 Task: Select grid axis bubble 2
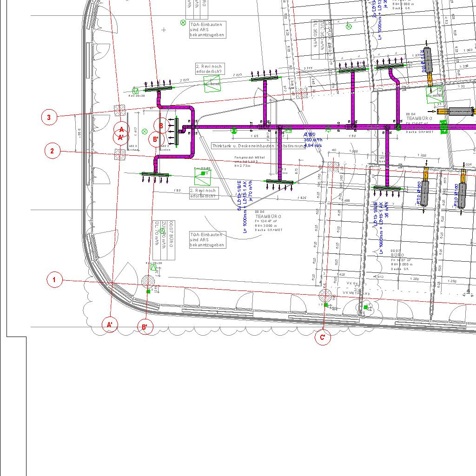click(x=53, y=151)
